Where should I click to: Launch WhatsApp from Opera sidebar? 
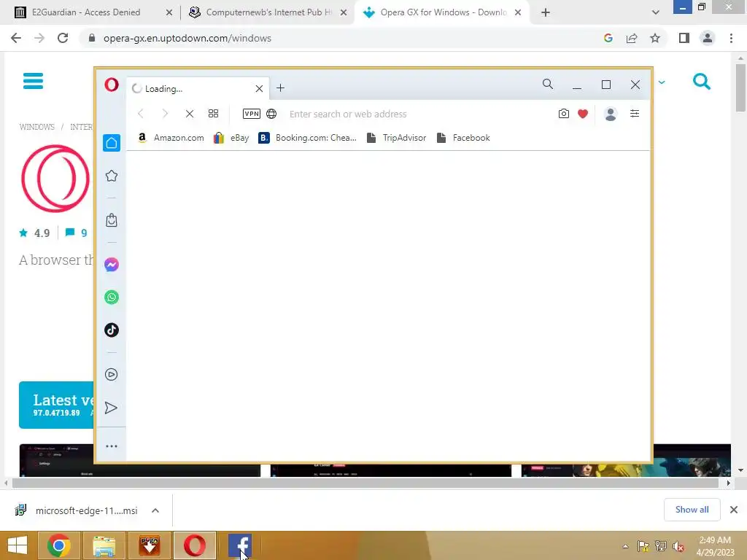112,297
